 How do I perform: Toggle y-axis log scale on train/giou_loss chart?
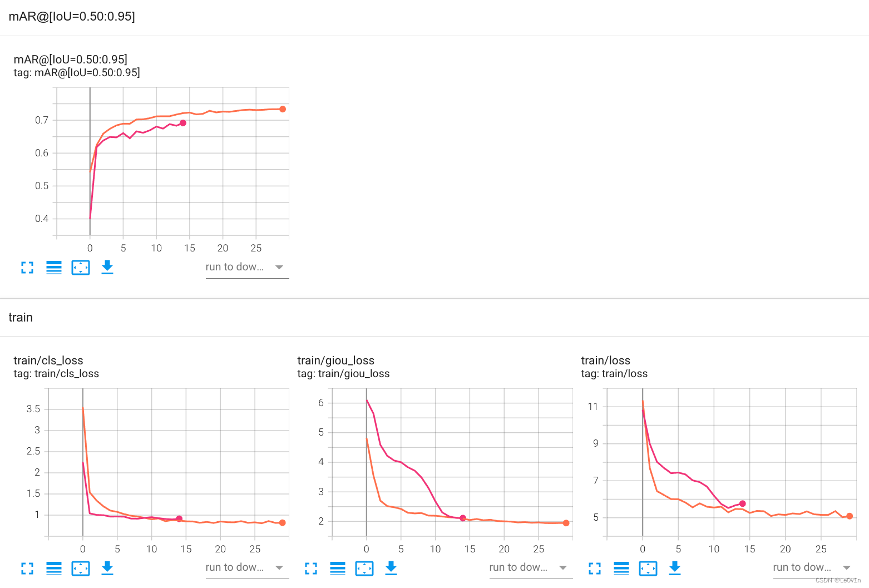tap(338, 568)
